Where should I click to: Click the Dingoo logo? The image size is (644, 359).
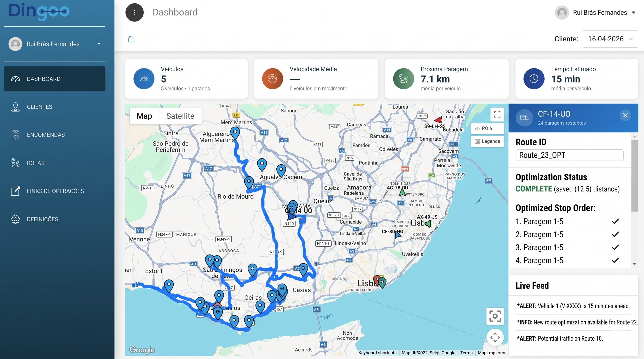pos(39,11)
